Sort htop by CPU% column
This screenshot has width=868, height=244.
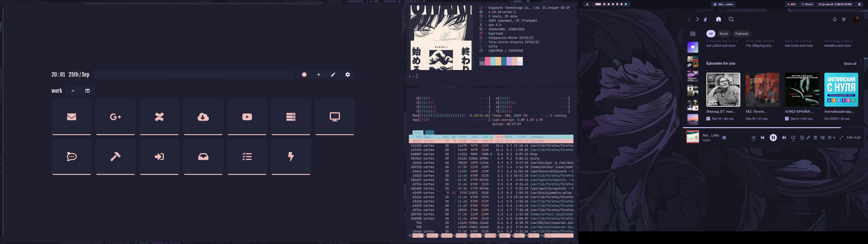(499, 137)
